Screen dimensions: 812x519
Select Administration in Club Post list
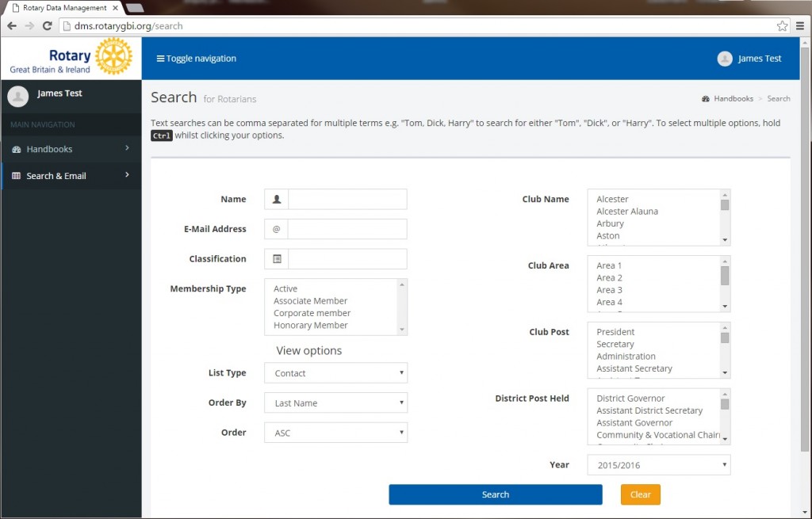(x=626, y=356)
